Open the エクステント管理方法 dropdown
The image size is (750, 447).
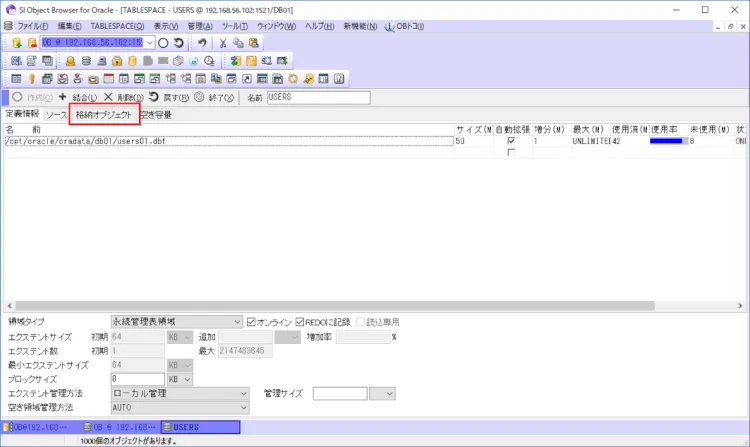[244, 393]
